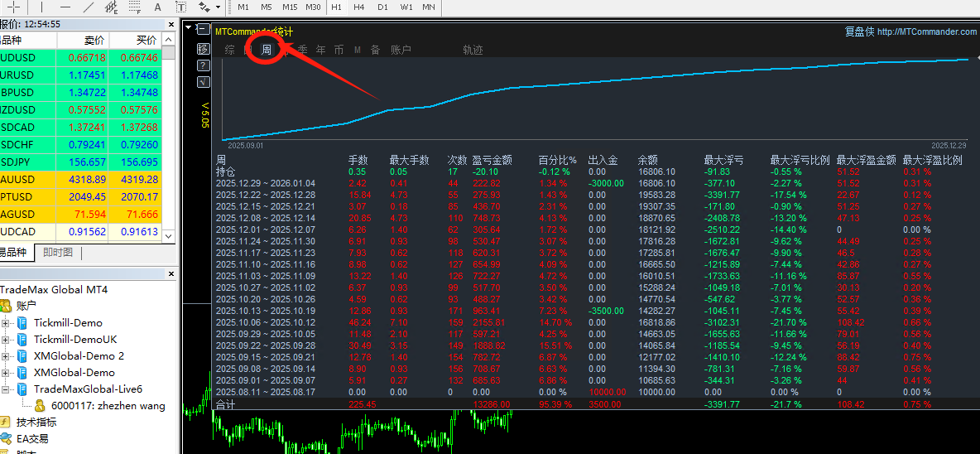Select the PTUSD platinum row

click(x=80, y=196)
